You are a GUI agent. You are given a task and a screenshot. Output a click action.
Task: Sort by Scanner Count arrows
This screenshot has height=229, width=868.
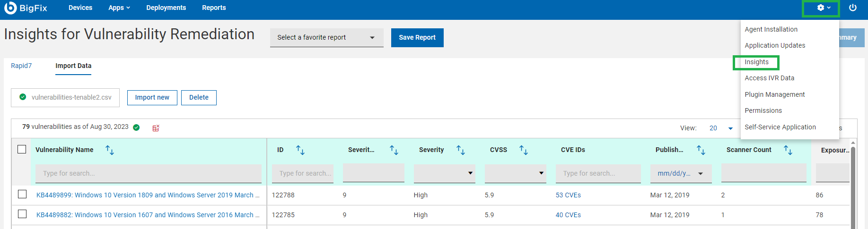point(788,150)
